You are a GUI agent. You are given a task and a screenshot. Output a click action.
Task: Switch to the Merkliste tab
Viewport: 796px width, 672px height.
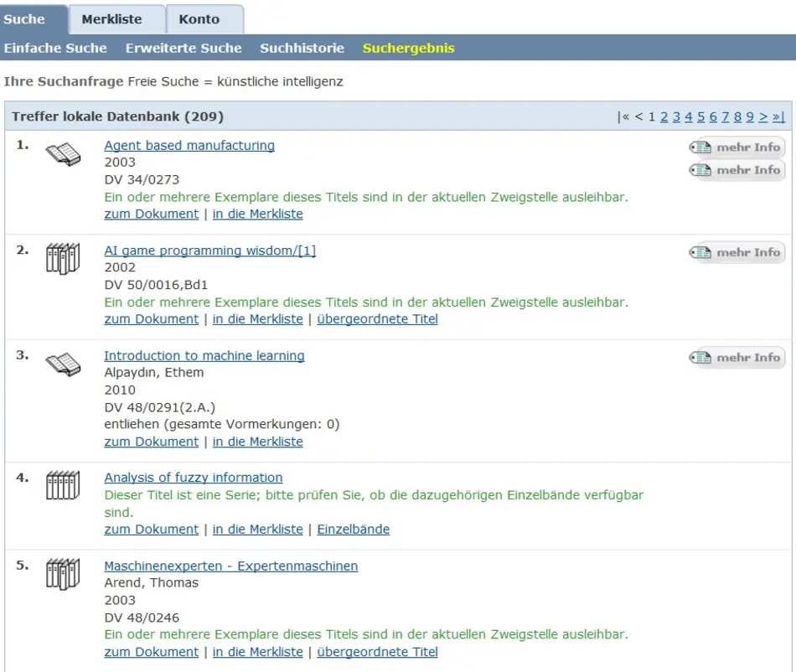click(111, 18)
